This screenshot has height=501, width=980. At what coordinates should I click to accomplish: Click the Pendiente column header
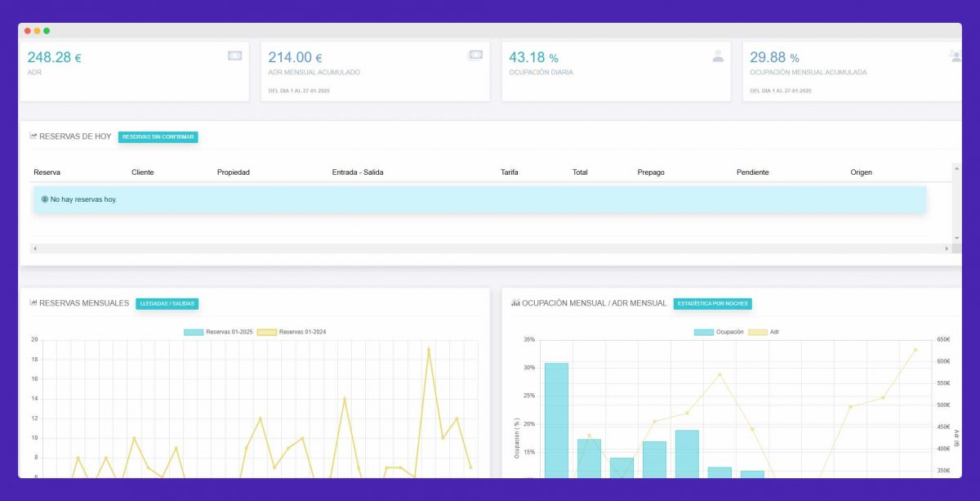[x=753, y=172]
